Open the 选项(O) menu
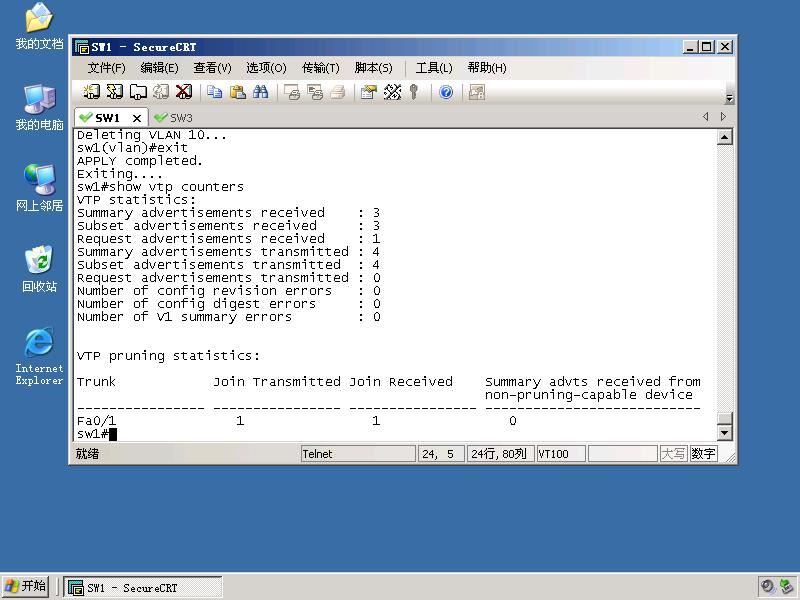 point(266,68)
